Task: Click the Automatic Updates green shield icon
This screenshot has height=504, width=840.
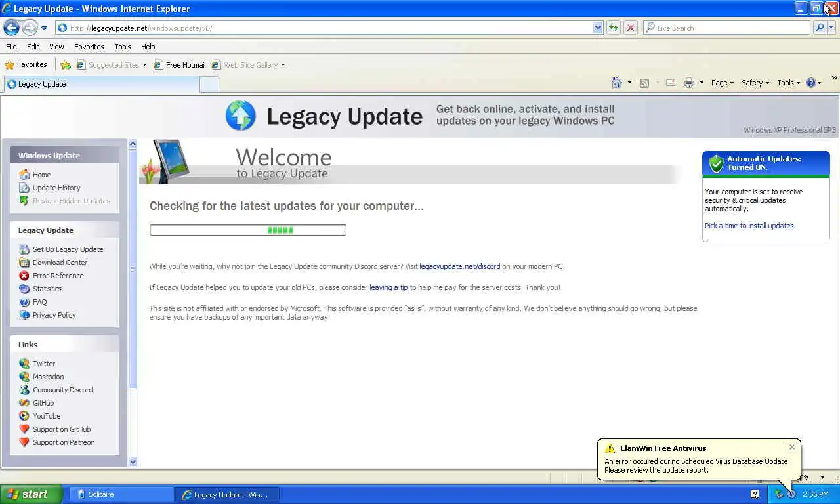Action: click(x=716, y=163)
